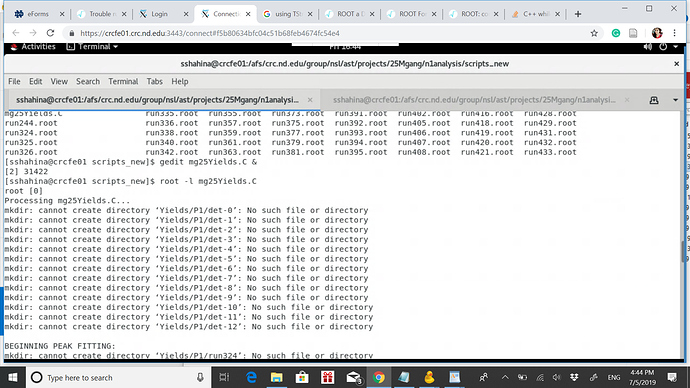The image size is (690, 388).
Task: Click the GNOME volume indicator icon
Action: click(647, 47)
